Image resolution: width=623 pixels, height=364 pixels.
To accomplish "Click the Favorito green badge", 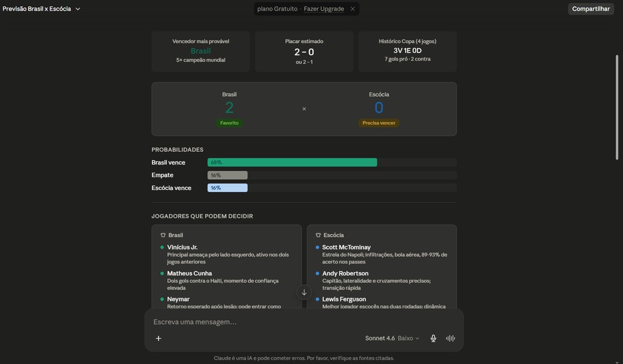I will pos(229,123).
